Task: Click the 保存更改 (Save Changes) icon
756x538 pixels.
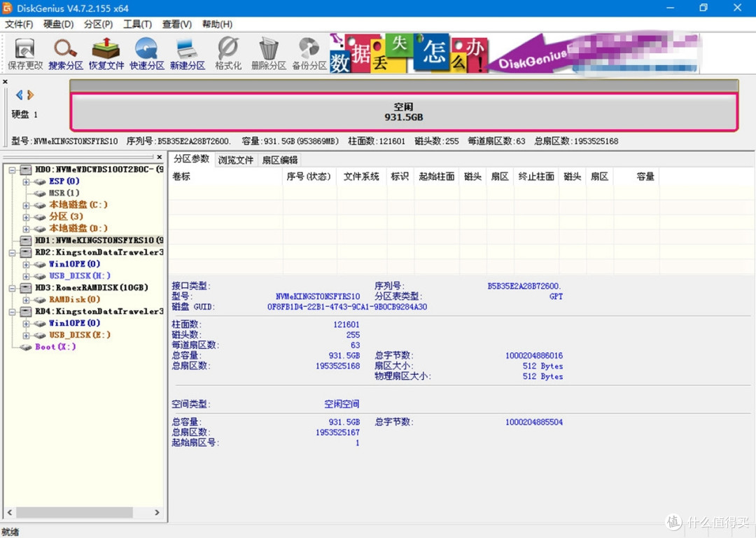Action: point(24,53)
